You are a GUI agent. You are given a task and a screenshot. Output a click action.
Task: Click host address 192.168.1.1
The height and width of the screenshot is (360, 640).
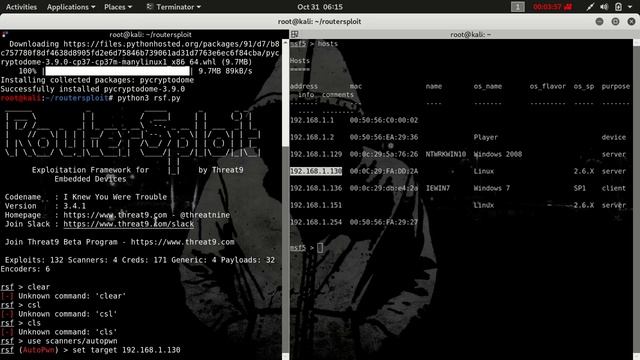pyautogui.click(x=312, y=120)
